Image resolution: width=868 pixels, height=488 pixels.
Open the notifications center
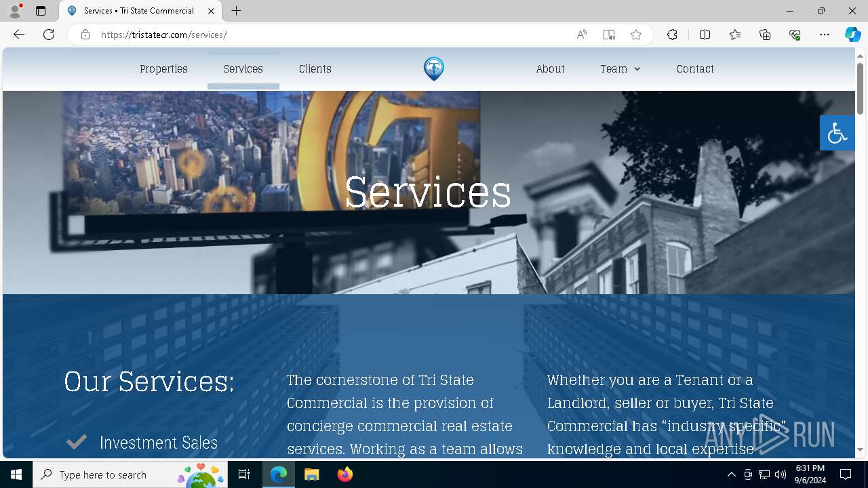click(x=846, y=474)
